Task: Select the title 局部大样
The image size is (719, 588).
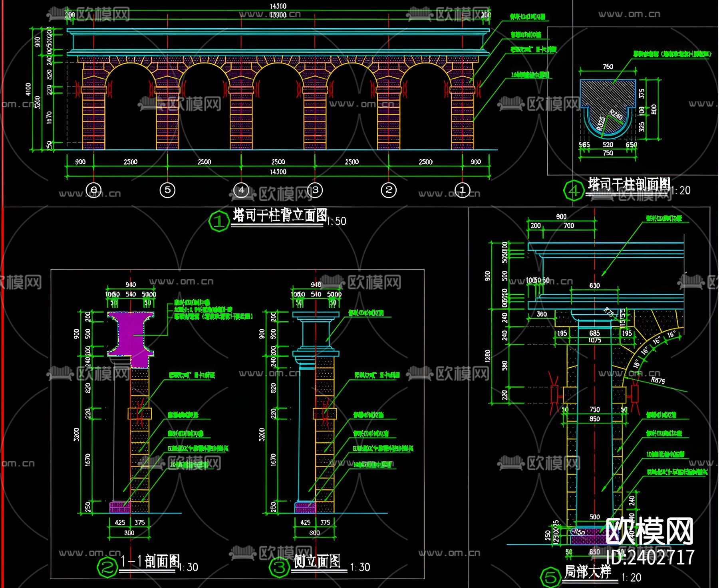Action: [x=587, y=571]
